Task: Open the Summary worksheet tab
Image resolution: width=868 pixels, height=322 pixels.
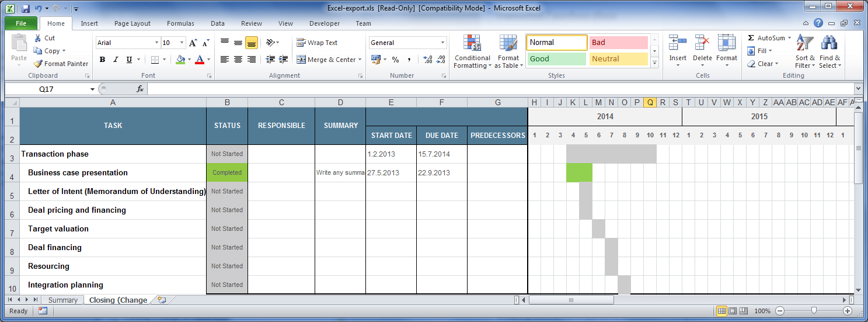Action: pyautogui.click(x=62, y=300)
